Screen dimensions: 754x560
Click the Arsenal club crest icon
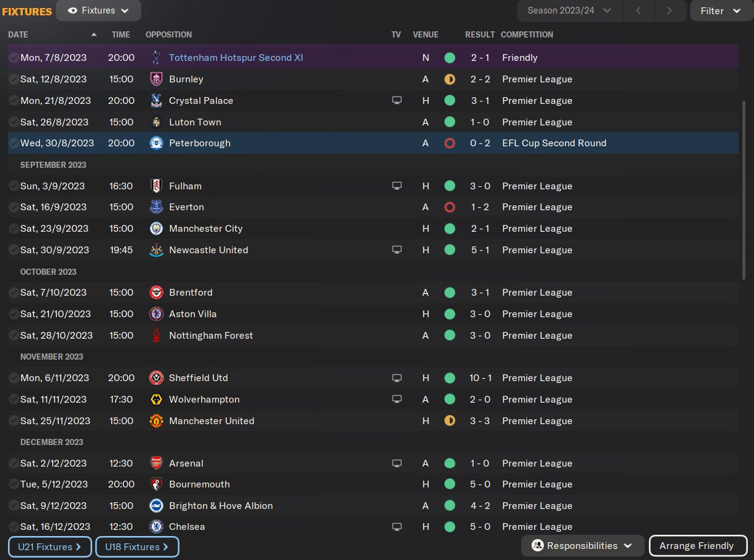[156, 463]
